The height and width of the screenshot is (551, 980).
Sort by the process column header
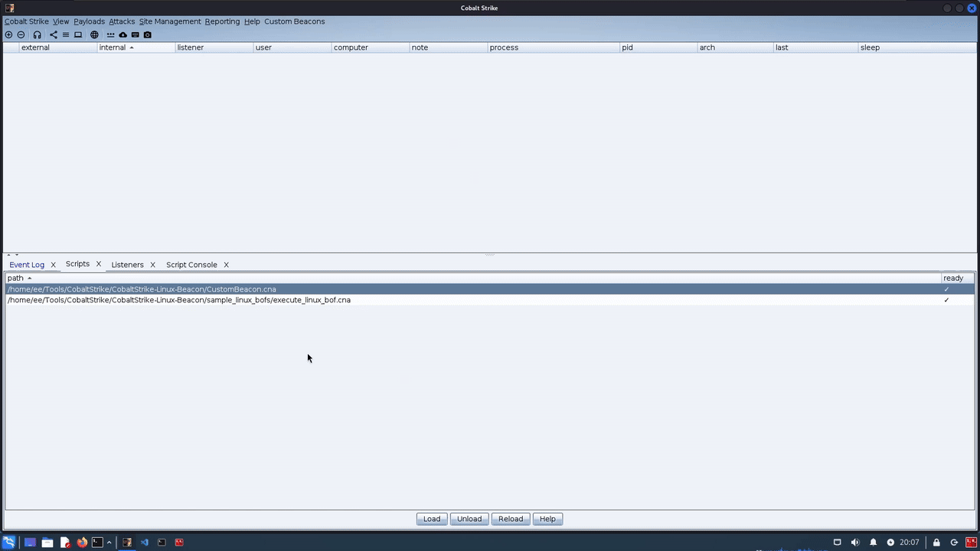[x=554, y=47]
